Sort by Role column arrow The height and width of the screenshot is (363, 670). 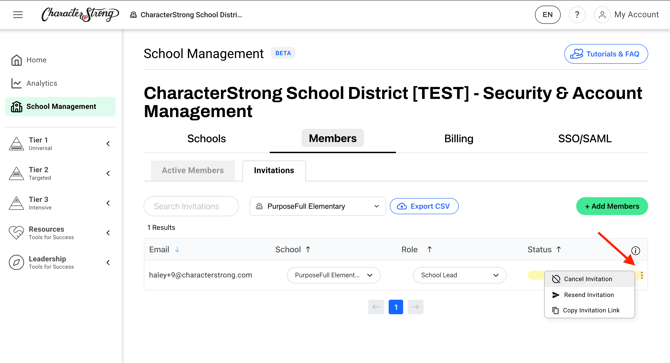429,249
